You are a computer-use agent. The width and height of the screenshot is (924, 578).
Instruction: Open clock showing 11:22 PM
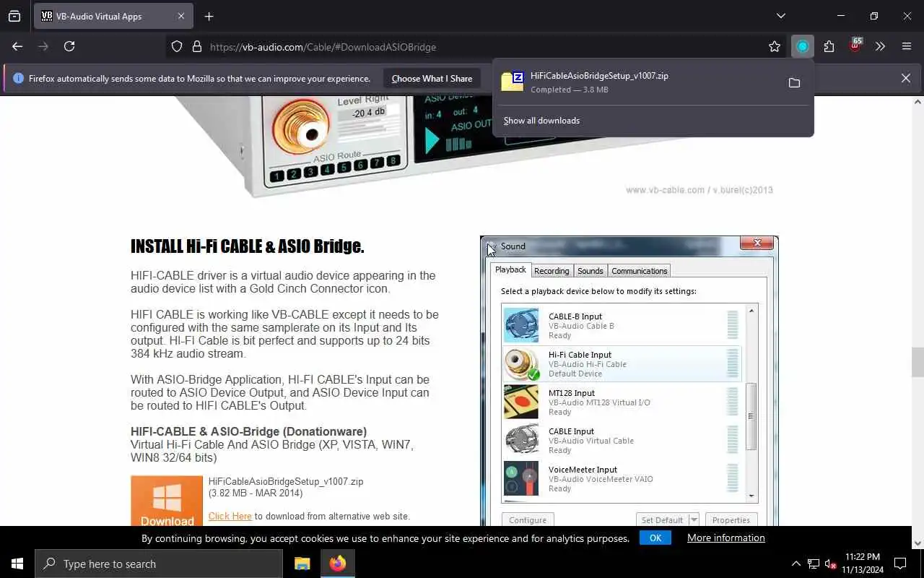point(863,564)
